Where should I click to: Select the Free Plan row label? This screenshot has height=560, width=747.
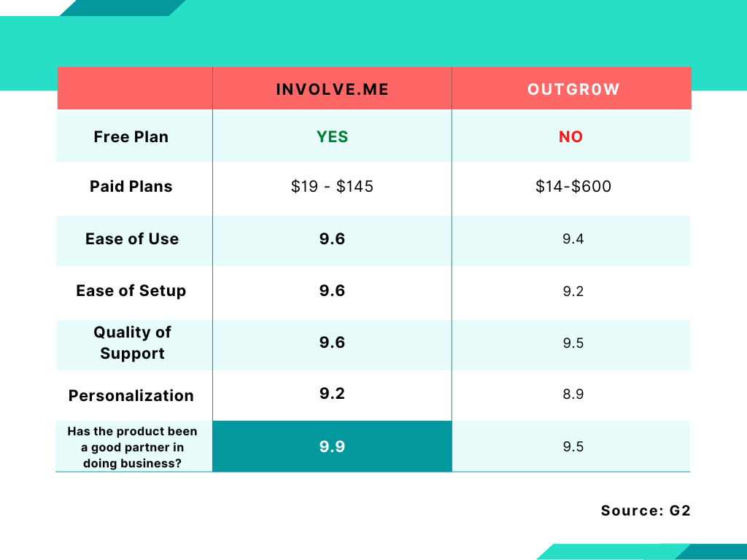131,136
